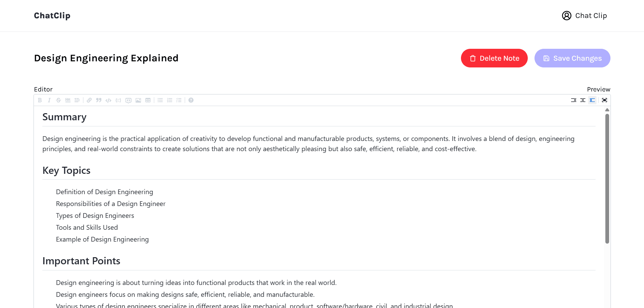Click the Save Changes button

(572, 58)
